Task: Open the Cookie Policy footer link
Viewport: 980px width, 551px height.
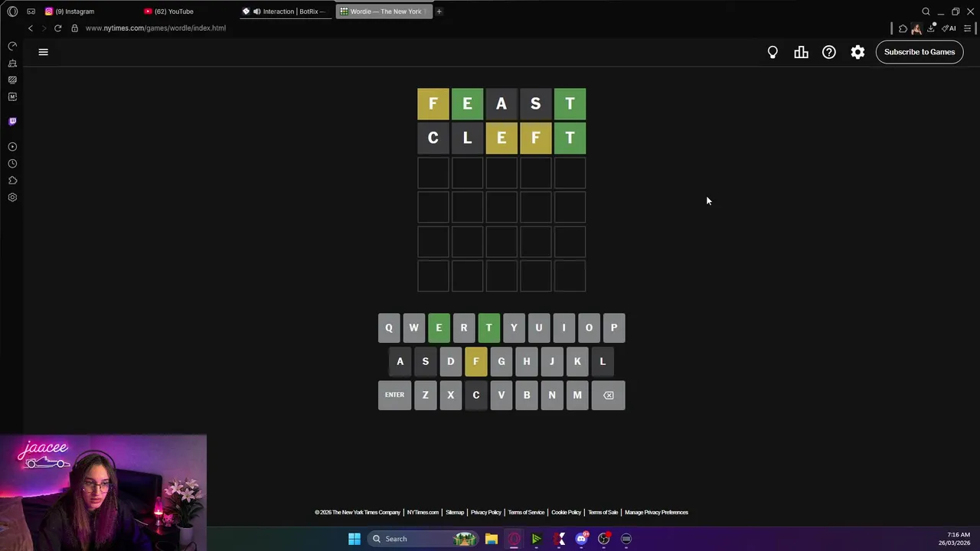Action: pyautogui.click(x=566, y=513)
